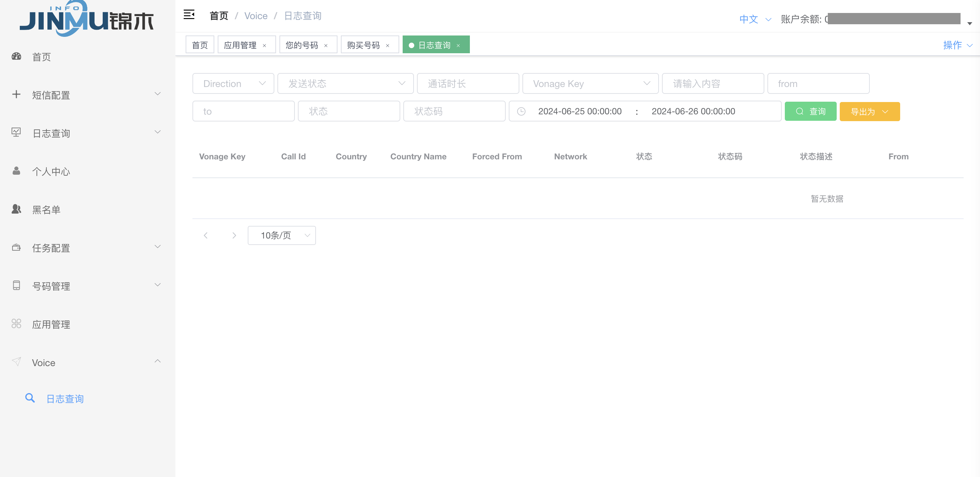Open the 操作 dropdown
Image resolution: width=980 pixels, height=477 pixels.
point(958,45)
